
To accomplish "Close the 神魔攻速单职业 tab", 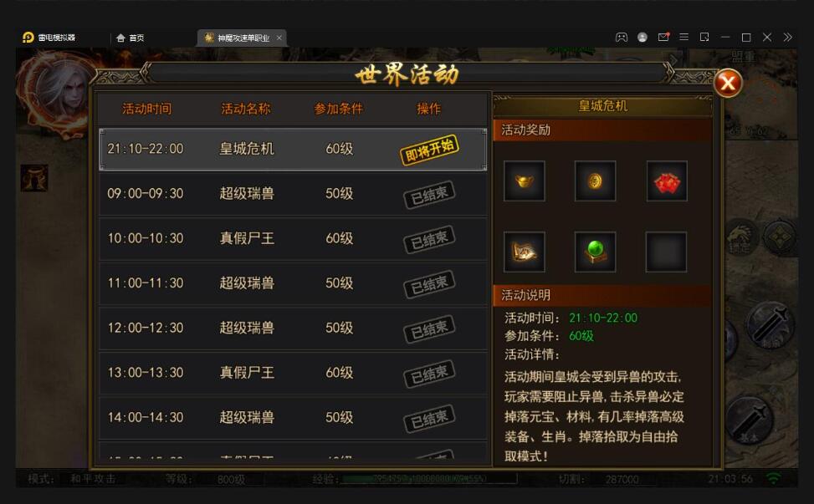I will tap(279, 38).
